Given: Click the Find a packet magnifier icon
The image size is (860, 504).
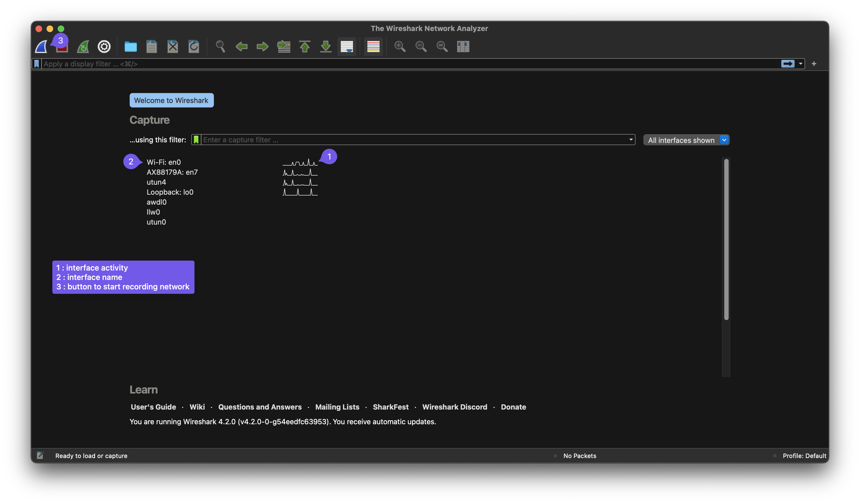Looking at the screenshot, I should pos(220,46).
